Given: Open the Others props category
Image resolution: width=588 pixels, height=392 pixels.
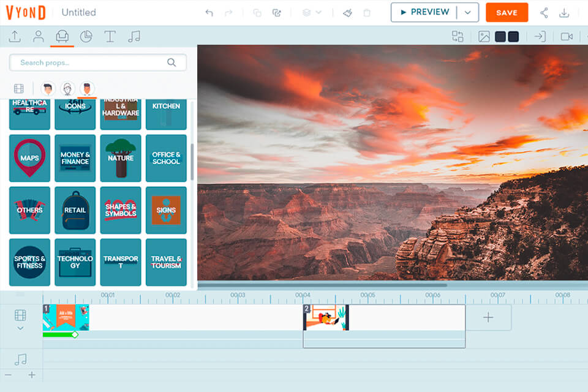Looking at the screenshot, I should [x=29, y=210].
